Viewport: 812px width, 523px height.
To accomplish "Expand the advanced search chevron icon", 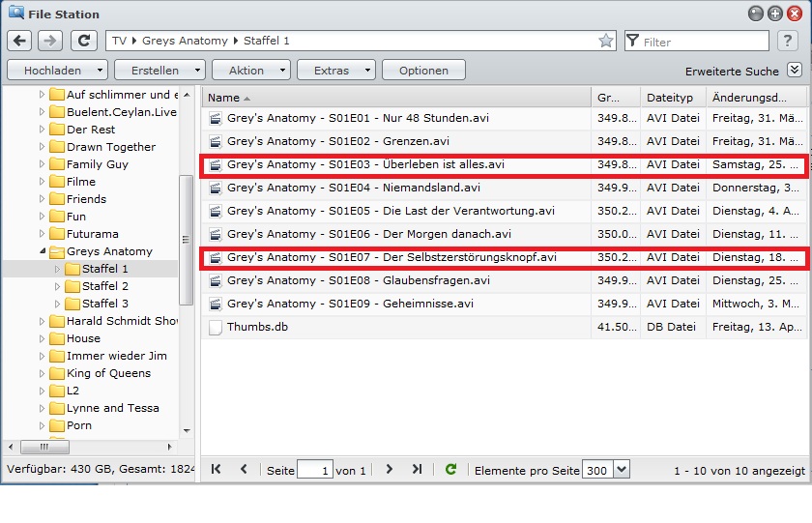I will pos(795,70).
